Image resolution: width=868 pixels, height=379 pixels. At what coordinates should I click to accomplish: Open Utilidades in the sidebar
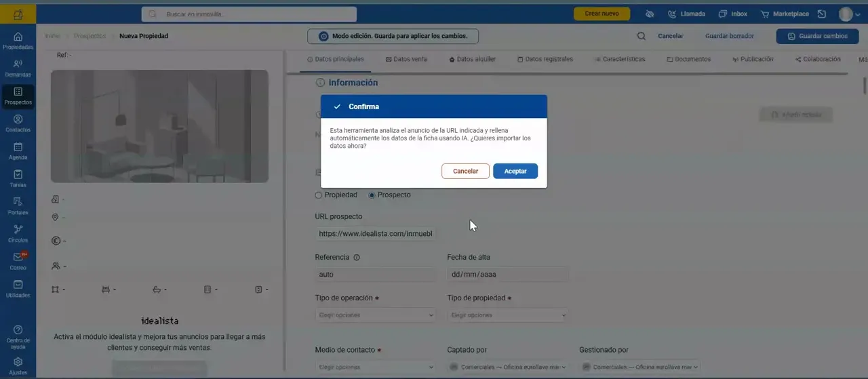point(18,290)
